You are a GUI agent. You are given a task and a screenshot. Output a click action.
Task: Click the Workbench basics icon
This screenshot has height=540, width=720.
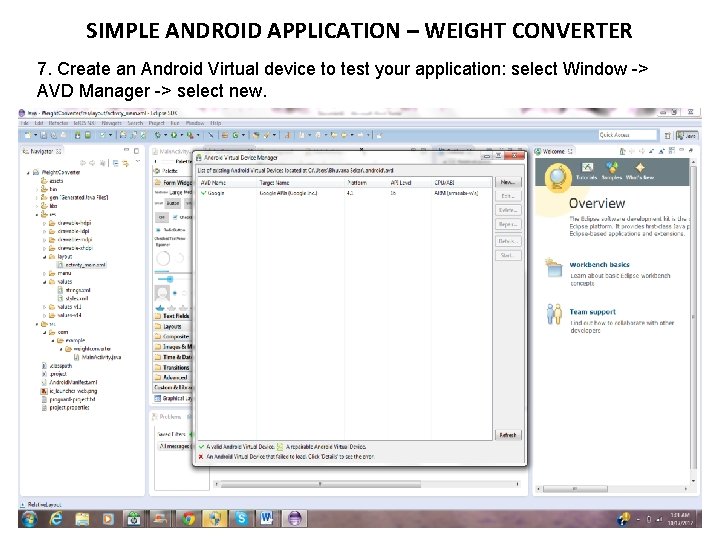click(554, 268)
